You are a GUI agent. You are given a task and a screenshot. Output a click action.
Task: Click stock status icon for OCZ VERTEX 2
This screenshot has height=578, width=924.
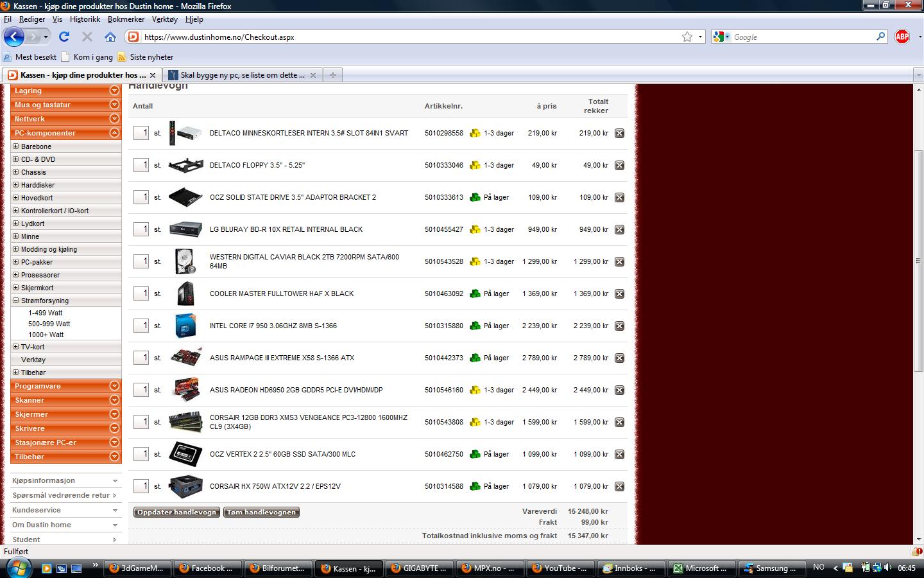[x=475, y=454]
